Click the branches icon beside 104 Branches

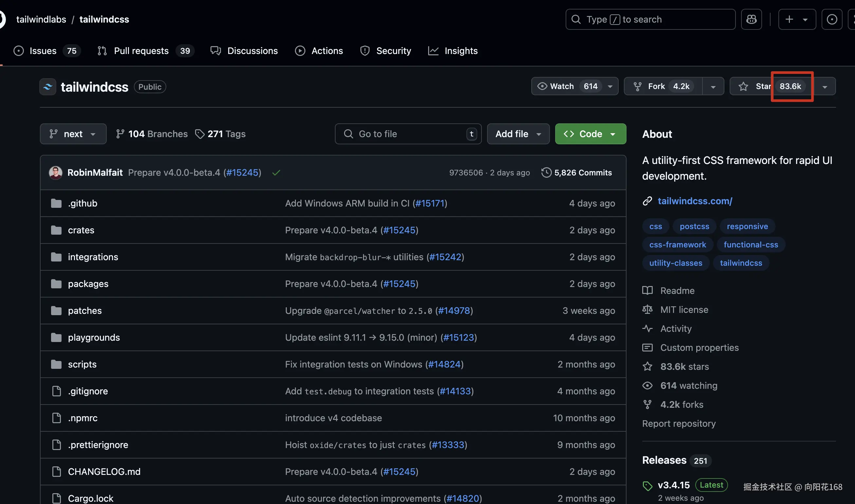click(x=120, y=134)
